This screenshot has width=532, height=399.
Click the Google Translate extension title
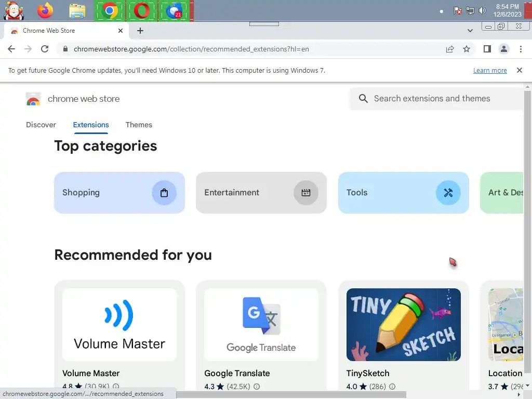[x=237, y=373]
